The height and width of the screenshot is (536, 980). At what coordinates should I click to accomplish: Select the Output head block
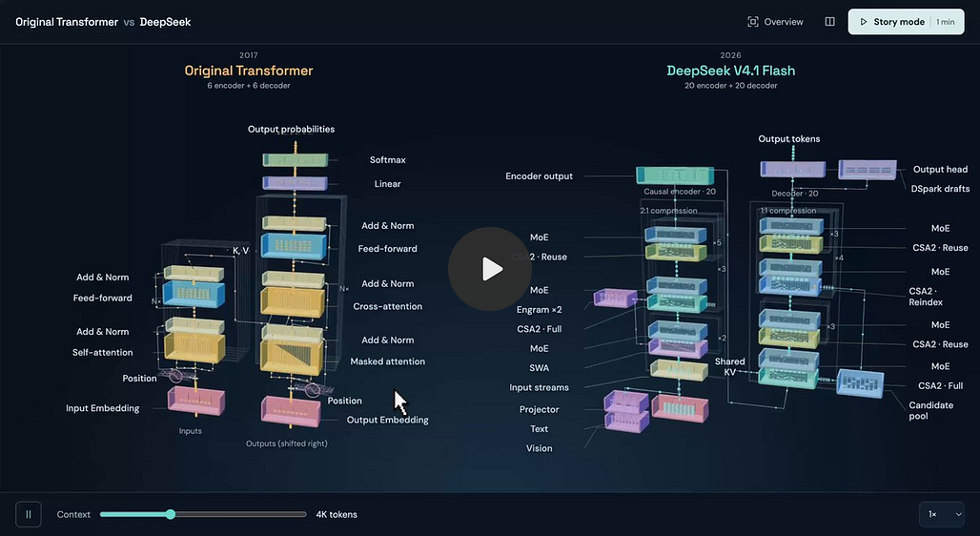click(868, 170)
